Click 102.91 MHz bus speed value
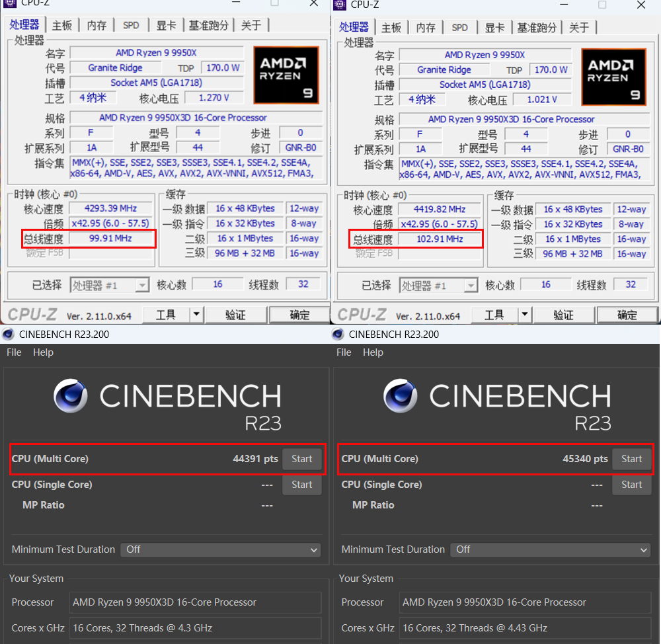The image size is (661, 644). (x=440, y=239)
